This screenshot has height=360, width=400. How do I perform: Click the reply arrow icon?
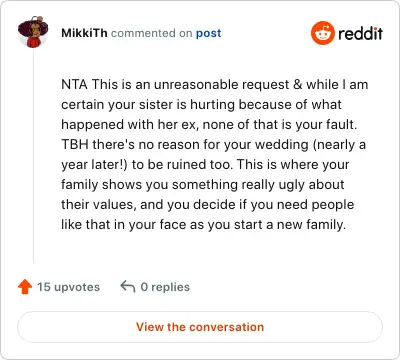pyautogui.click(x=128, y=287)
